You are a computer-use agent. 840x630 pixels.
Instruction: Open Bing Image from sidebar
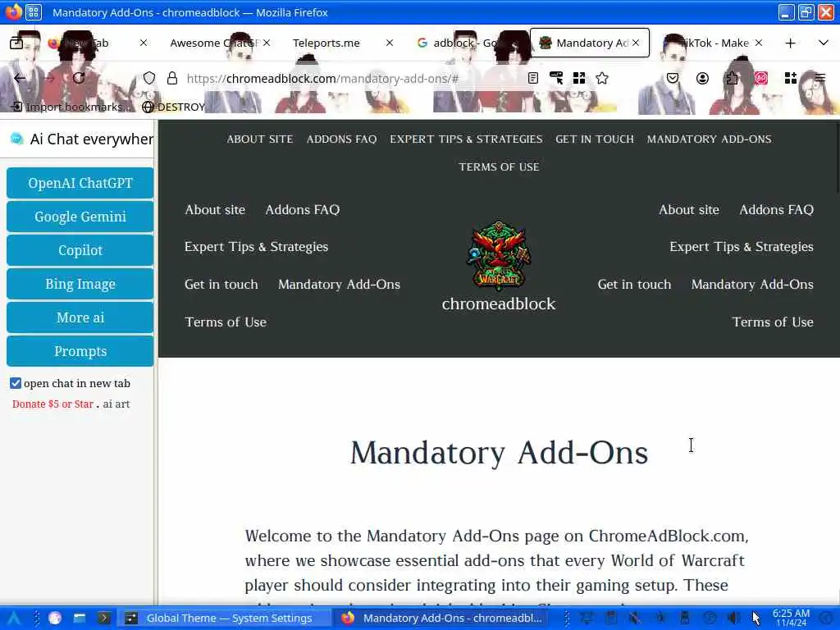coord(80,284)
